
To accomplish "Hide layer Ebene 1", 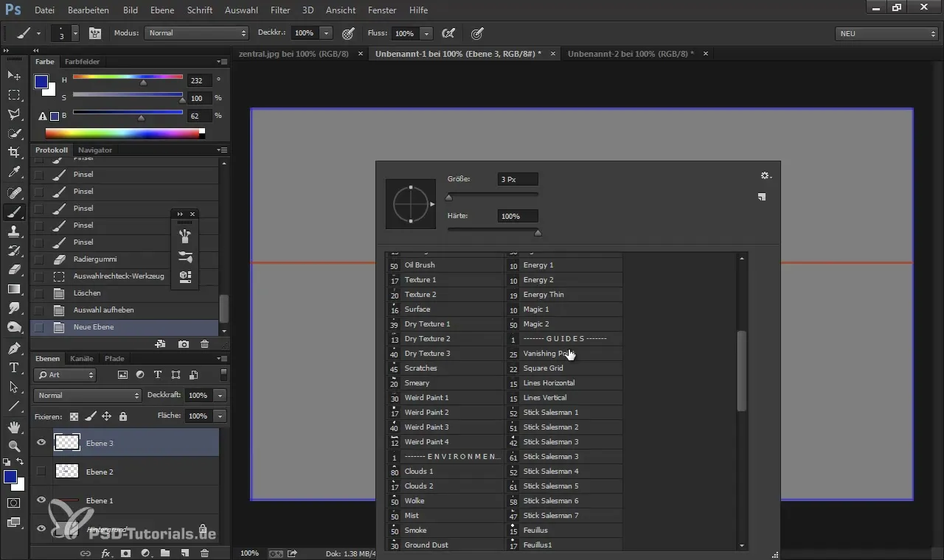I will pos(41,500).
